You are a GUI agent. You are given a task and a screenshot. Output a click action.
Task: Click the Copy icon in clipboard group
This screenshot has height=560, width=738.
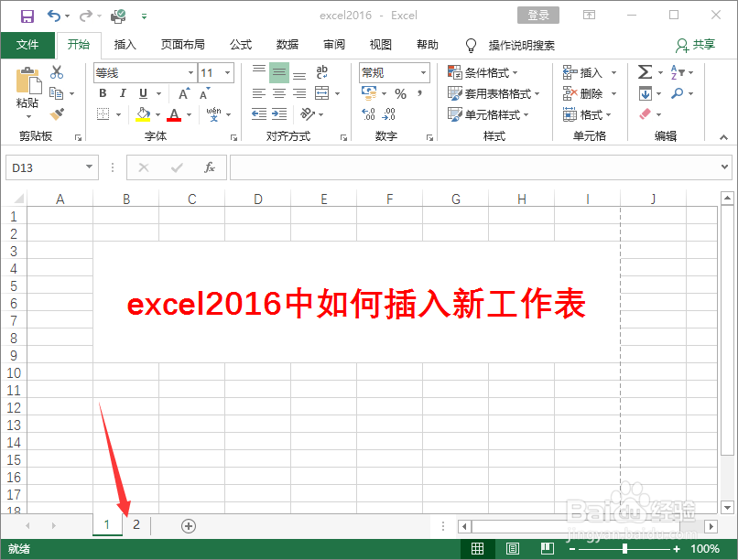57,93
